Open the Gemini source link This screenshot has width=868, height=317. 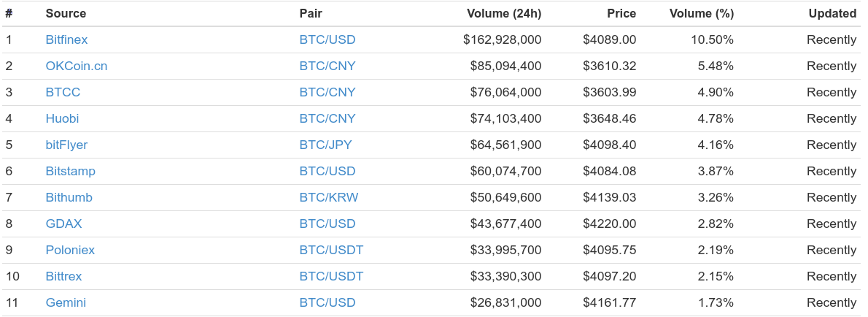[66, 302]
